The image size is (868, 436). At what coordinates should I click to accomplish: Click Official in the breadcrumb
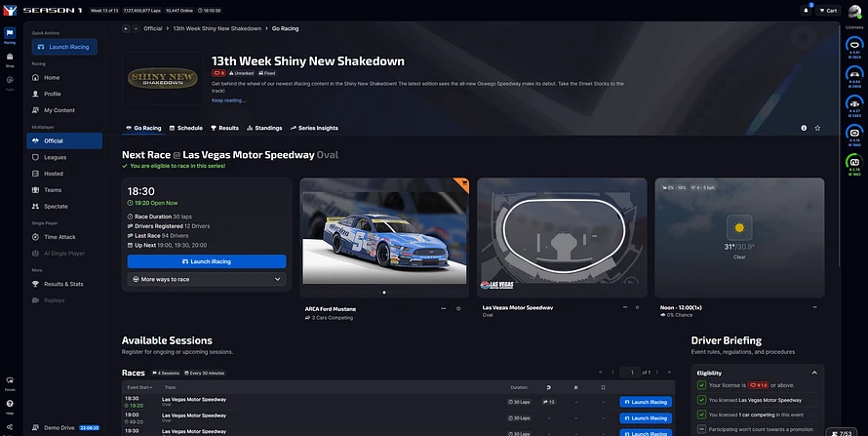pos(153,28)
